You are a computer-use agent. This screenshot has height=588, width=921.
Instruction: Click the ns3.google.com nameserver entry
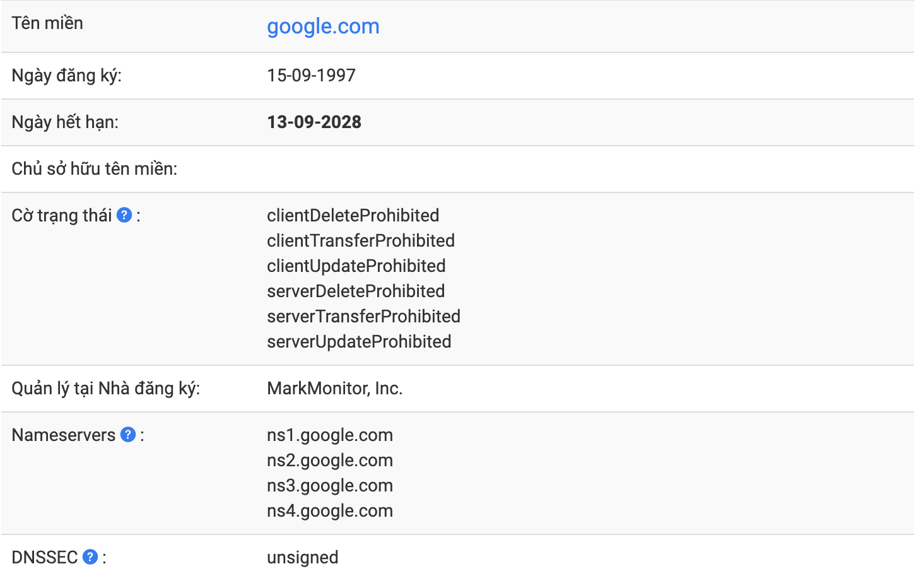[330, 486]
